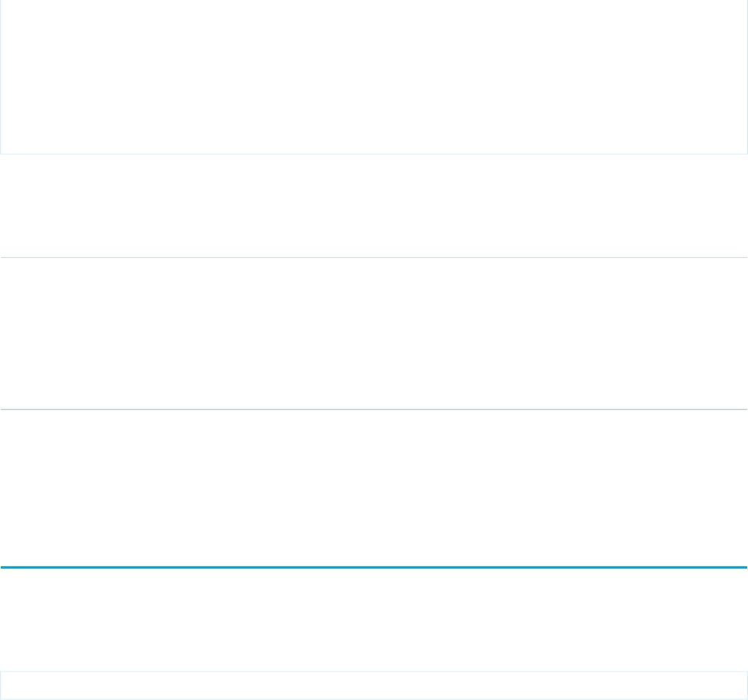
Task: Click blank area between top box and first divider
Action: coord(374,206)
